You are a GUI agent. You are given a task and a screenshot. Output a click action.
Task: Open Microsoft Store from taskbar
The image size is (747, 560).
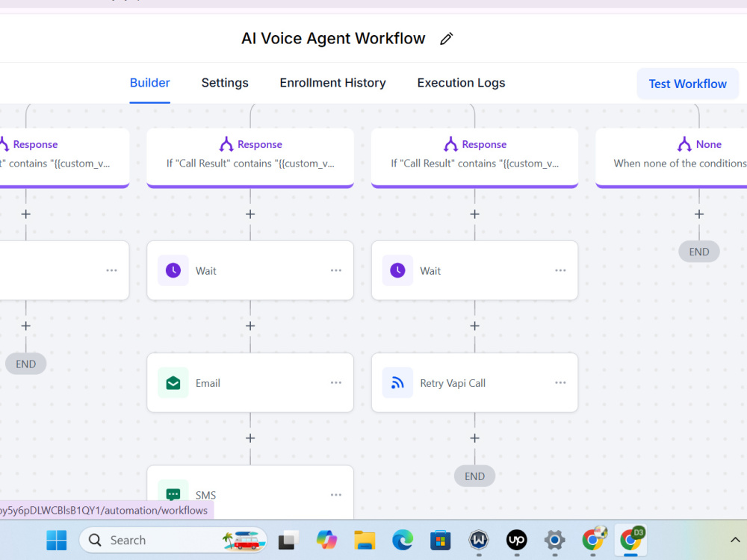coord(440,540)
